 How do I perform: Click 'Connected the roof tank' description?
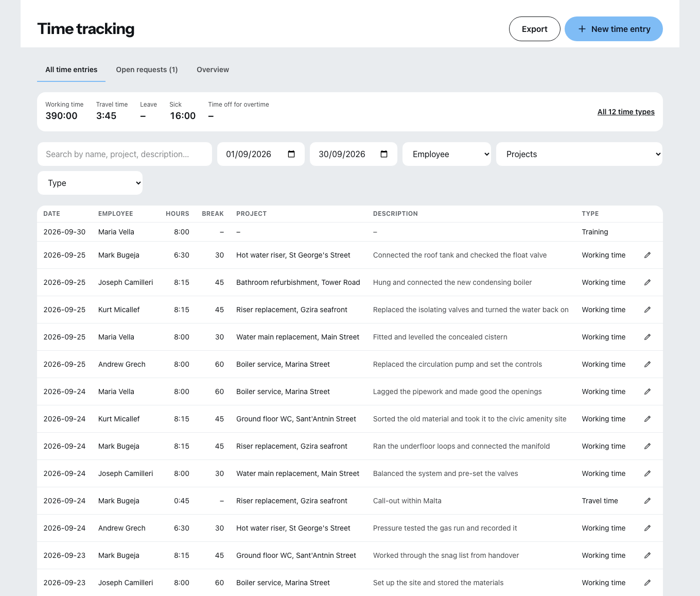tap(460, 255)
